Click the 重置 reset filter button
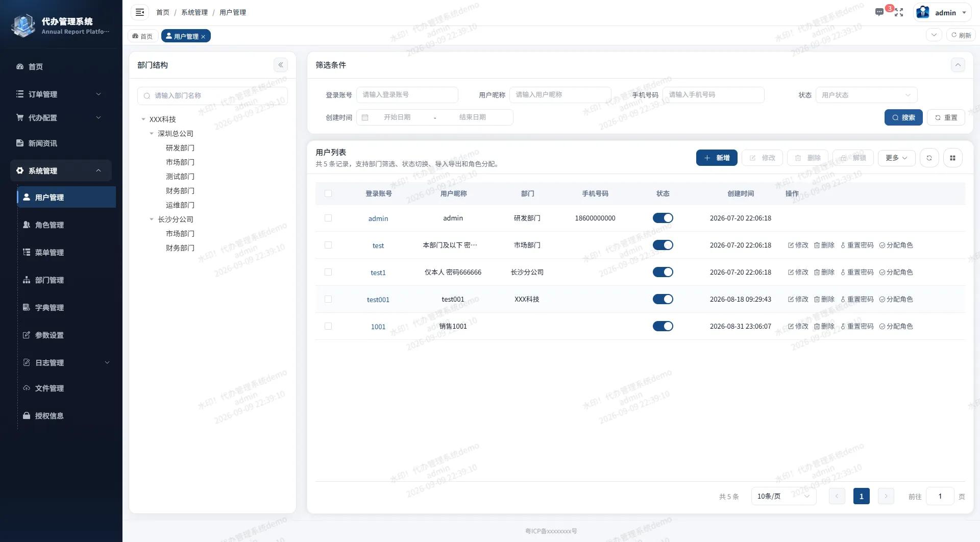 point(946,117)
